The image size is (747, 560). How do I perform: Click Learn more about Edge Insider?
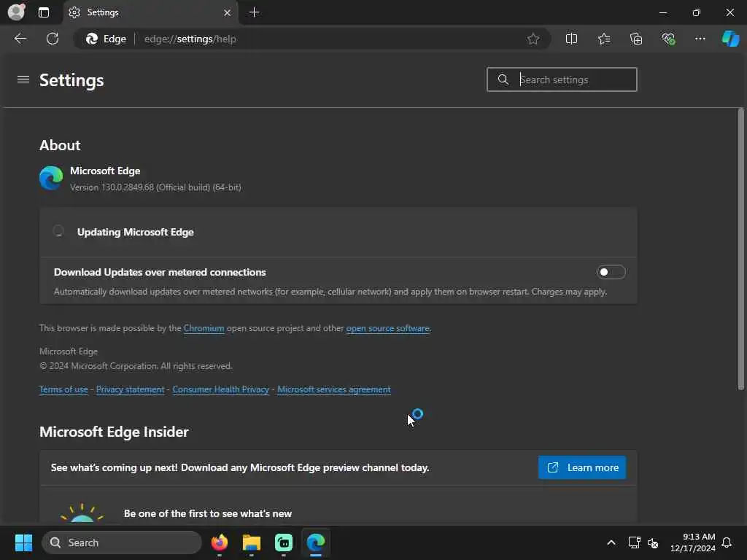point(581,467)
